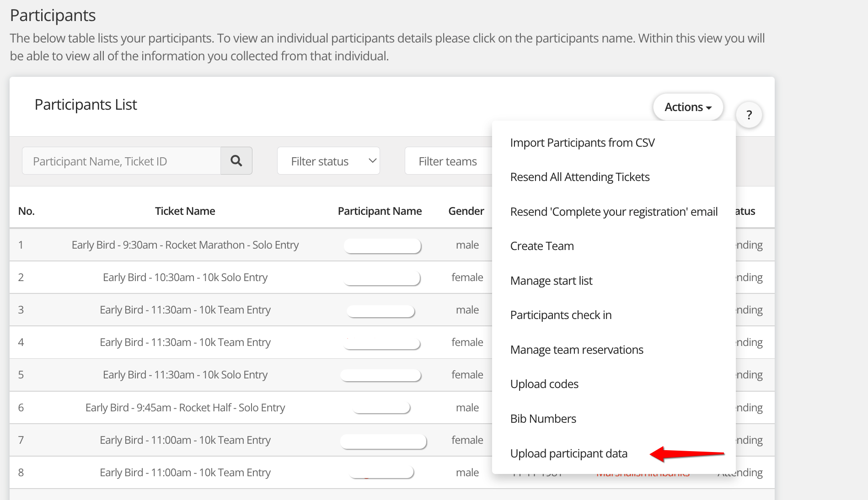Viewport: 868px width, 500px height.
Task: Select Bib Numbers menu item
Action: (543, 419)
